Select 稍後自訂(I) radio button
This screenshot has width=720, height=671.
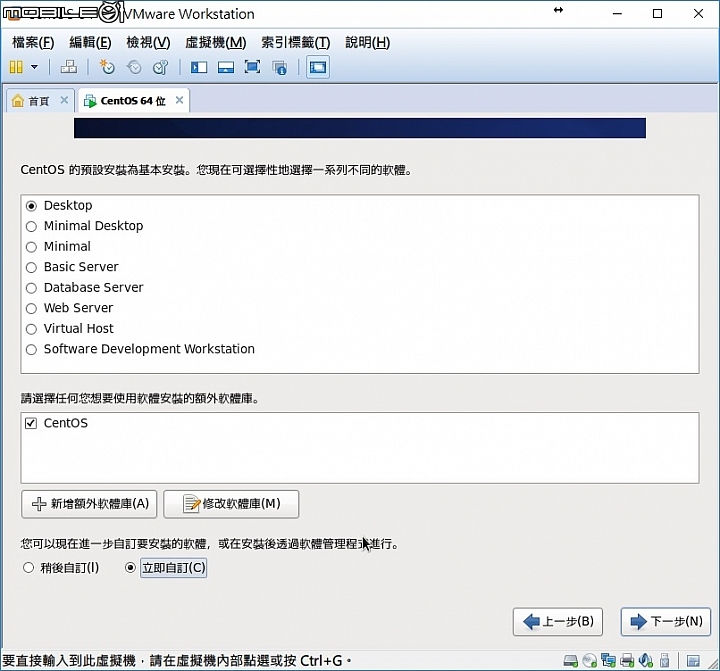click(x=28, y=568)
